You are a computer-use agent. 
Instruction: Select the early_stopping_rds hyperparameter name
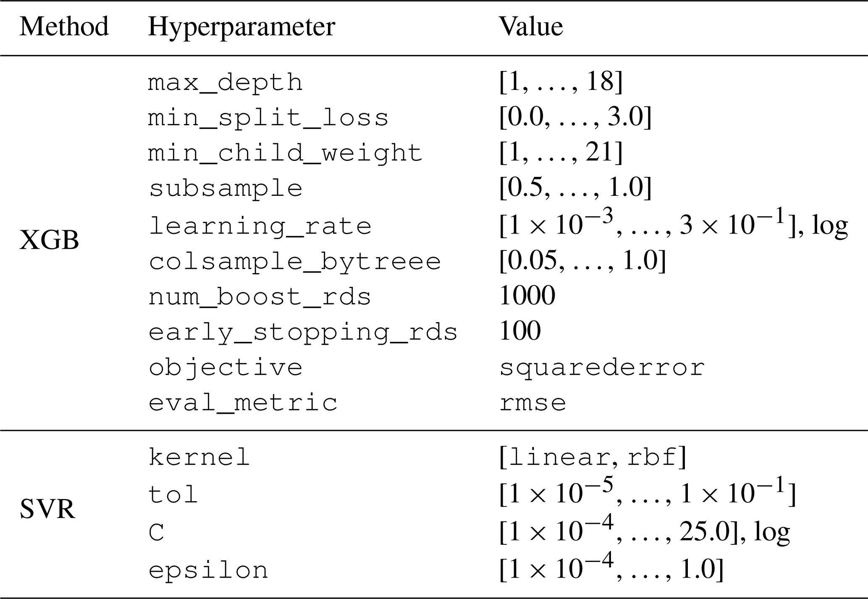(x=303, y=332)
